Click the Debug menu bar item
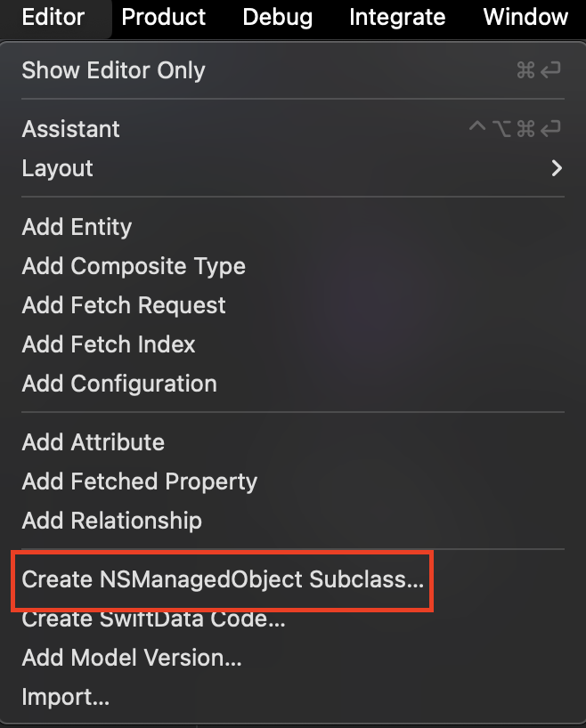This screenshot has height=728, width=586. click(277, 17)
